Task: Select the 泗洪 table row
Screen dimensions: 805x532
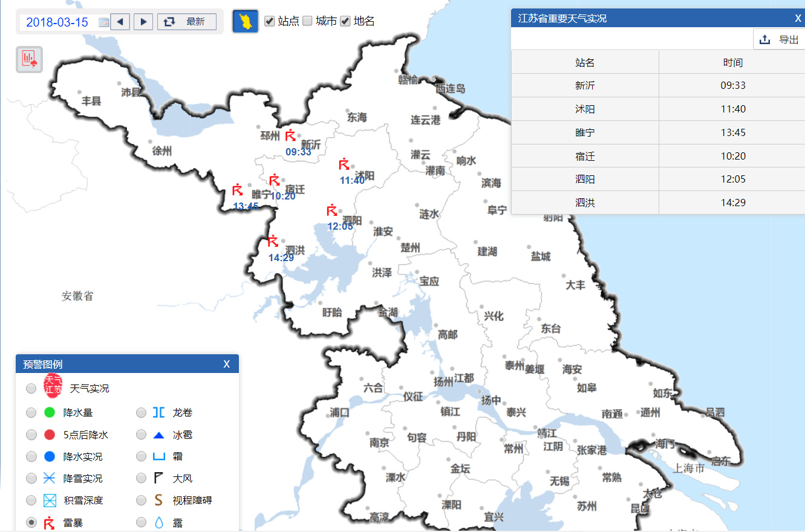Action: [x=658, y=203]
